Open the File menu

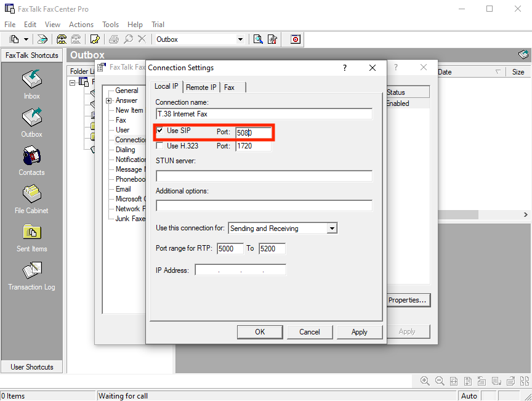pos(10,25)
